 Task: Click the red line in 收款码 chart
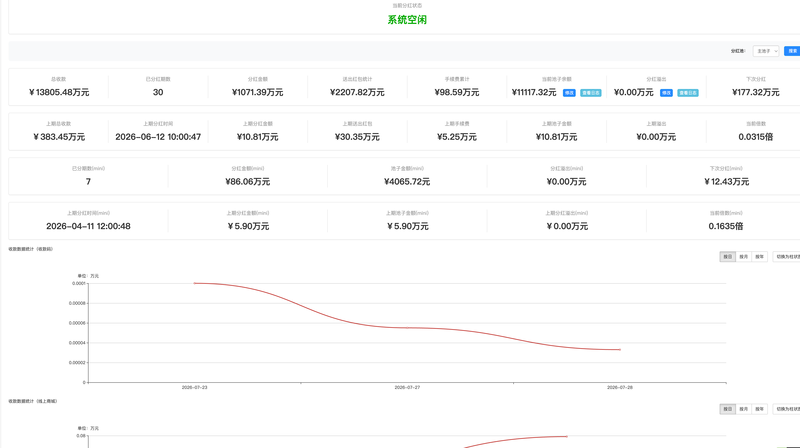(407, 328)
